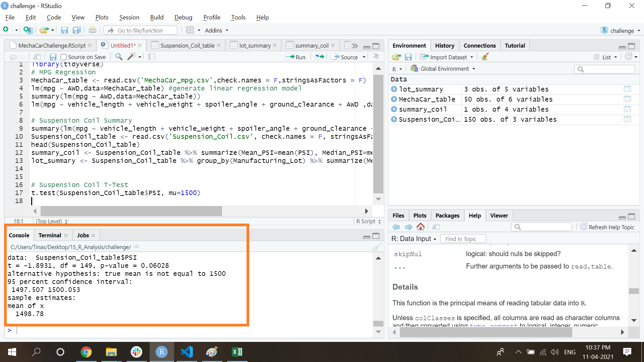Open RStudio from the Windows taskbar
This screenshot has width=644, height=362.
(x=161, y=352)
